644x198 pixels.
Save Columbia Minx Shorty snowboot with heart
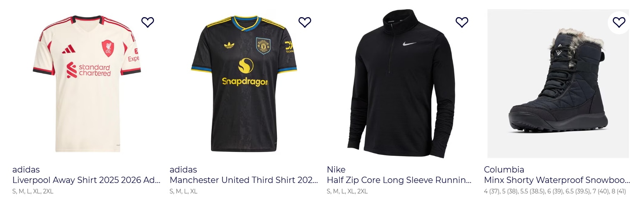pos(619,22)
